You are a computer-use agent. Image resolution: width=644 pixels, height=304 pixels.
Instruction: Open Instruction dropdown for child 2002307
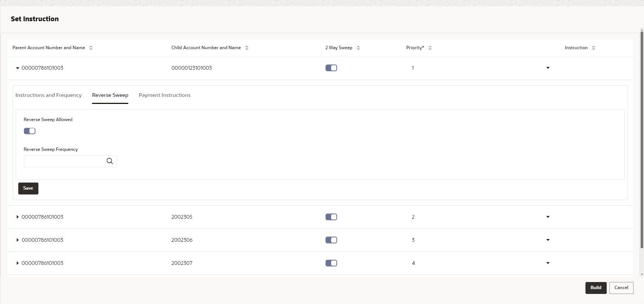pos(548,263)
